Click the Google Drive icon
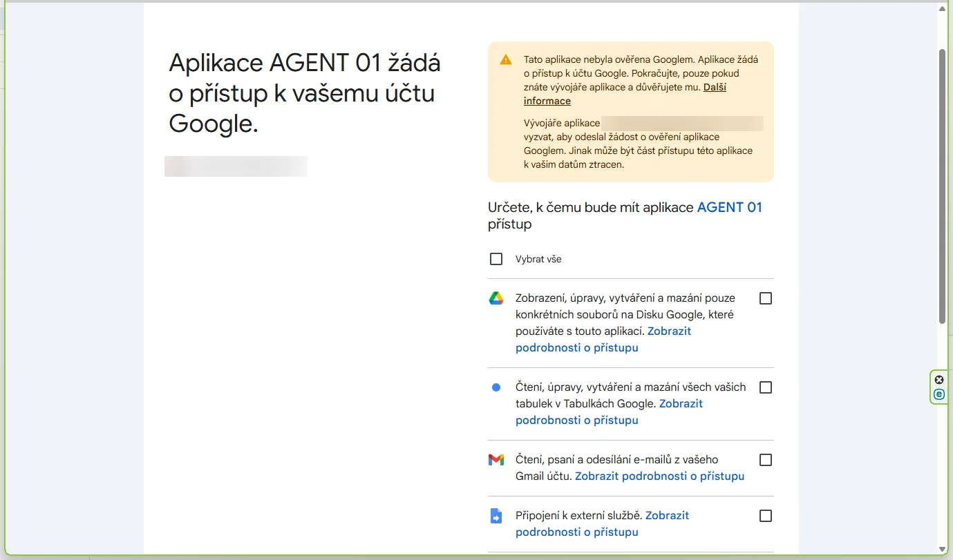 click(496, 298)
